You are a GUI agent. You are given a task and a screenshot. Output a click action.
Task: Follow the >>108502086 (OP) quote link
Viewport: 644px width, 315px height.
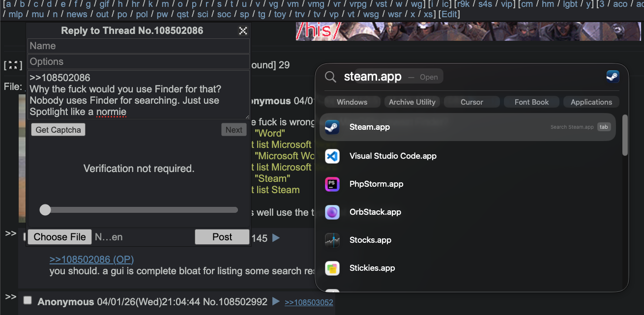91,259
